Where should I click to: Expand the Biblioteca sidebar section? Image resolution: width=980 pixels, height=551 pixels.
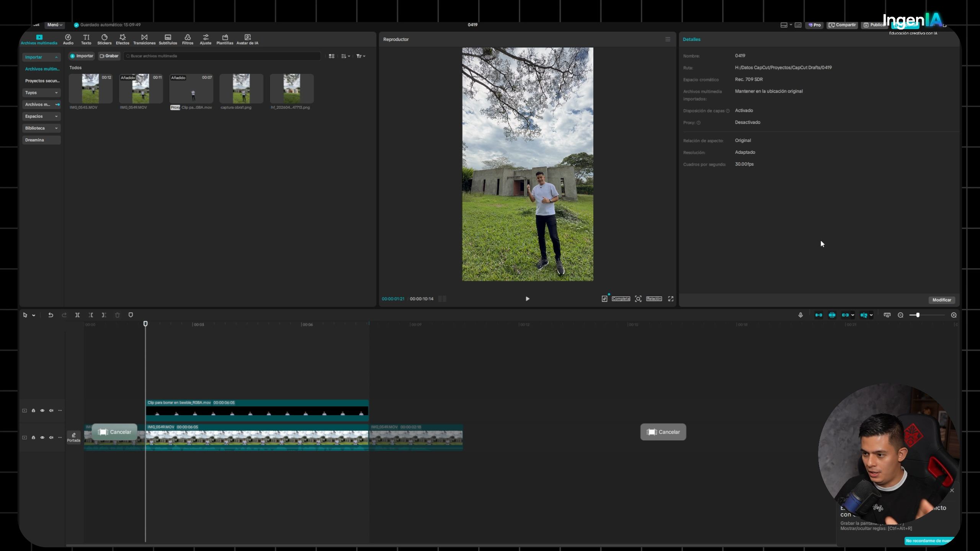[x=41, y=128]
